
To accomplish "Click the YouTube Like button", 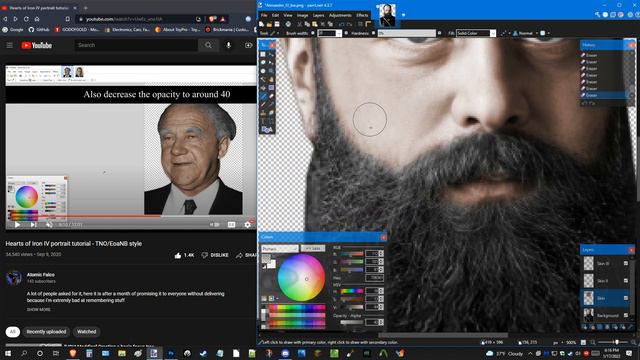I will click(x=184, y=255).
